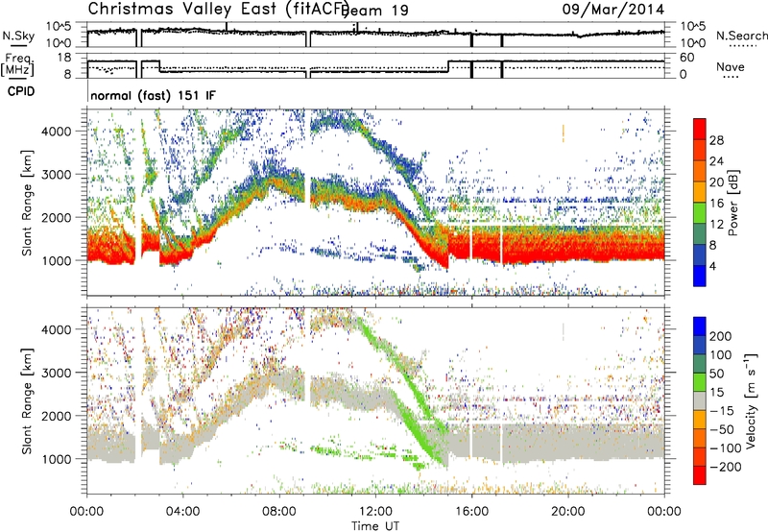Viewport: 768px width, 532px height.
Task: Click the '200' tick on Velocity colorbar
Action: 721,336
